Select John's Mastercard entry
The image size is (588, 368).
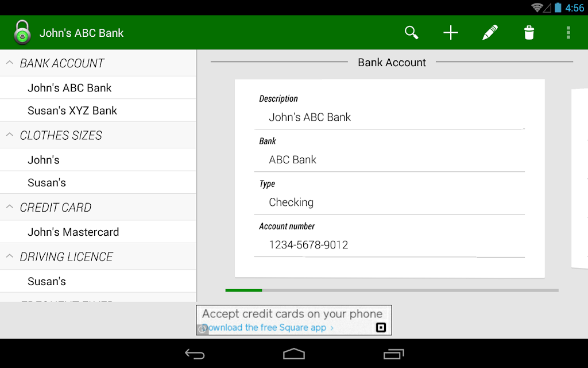tap(98, 232)
